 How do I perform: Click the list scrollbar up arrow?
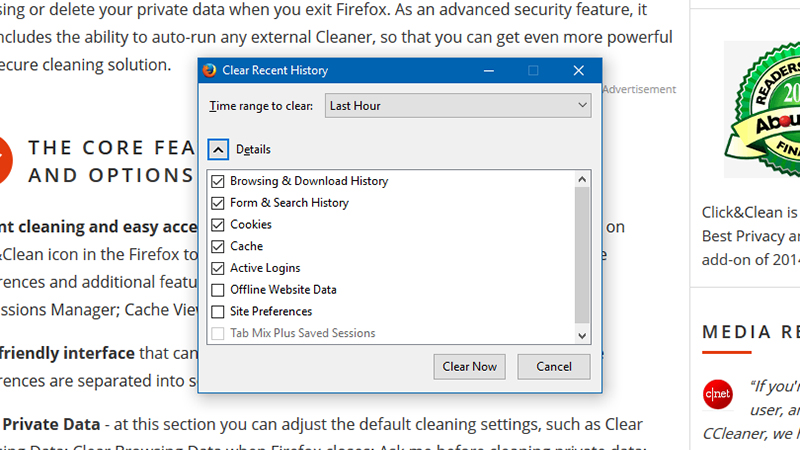[582, 179]
